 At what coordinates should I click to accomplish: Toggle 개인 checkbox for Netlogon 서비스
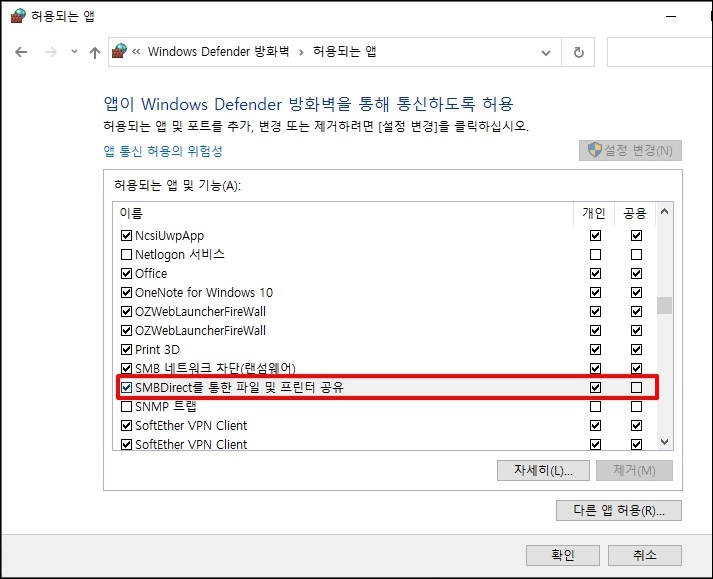click(595, 254)
